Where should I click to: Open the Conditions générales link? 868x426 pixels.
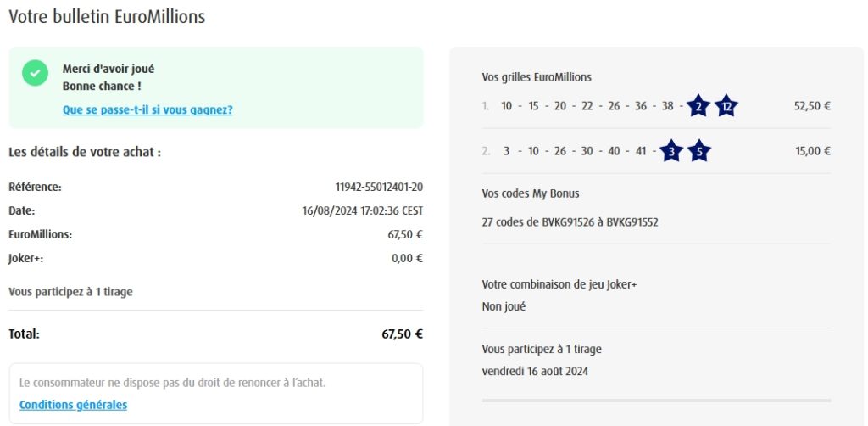pos(73,405)
